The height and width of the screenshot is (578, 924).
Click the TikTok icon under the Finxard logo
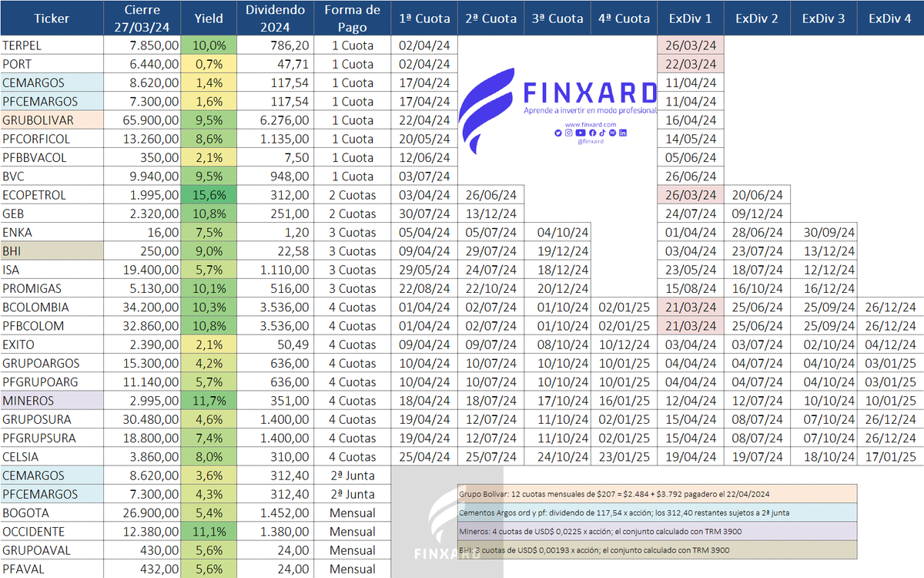pos(602,133)
